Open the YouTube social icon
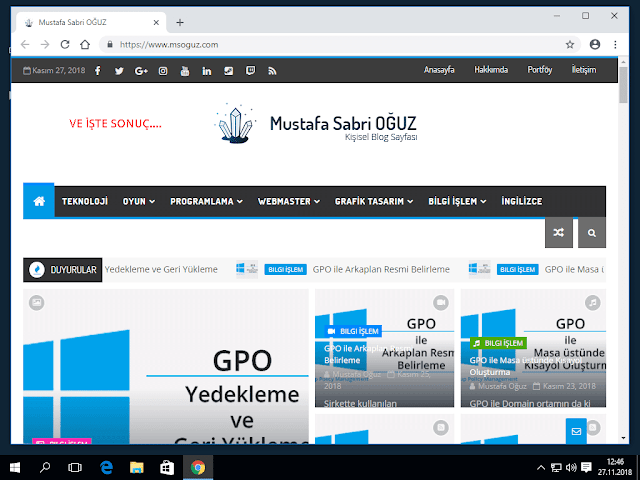The image size is (640, 480). (x=185, y=71)
